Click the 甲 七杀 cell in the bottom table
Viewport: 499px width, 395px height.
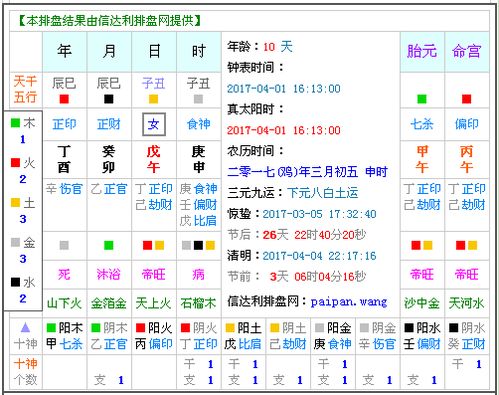click(x=64, y=344)
